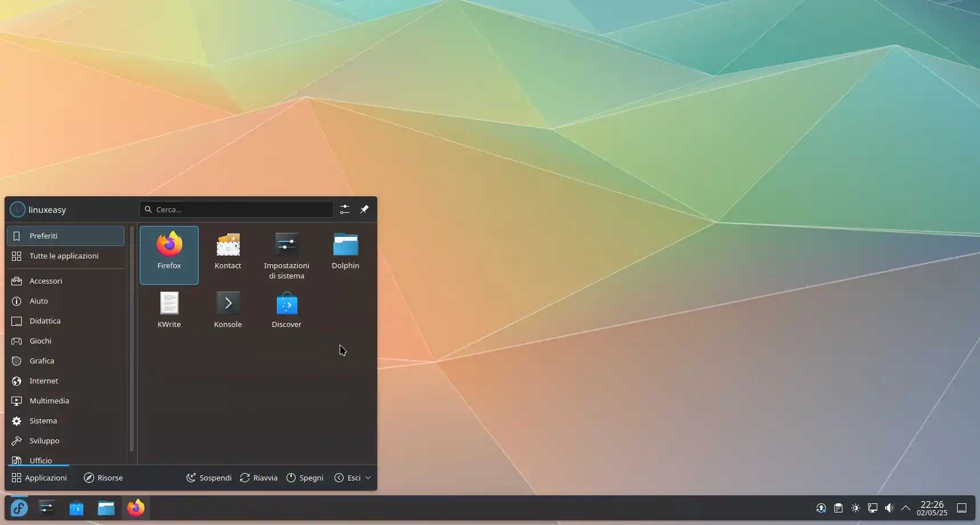Viewport: 980px width, 525px height.
Task: Open the clipboard manager in the system tray
Action: pyautogui.click(x=838, y=508)
